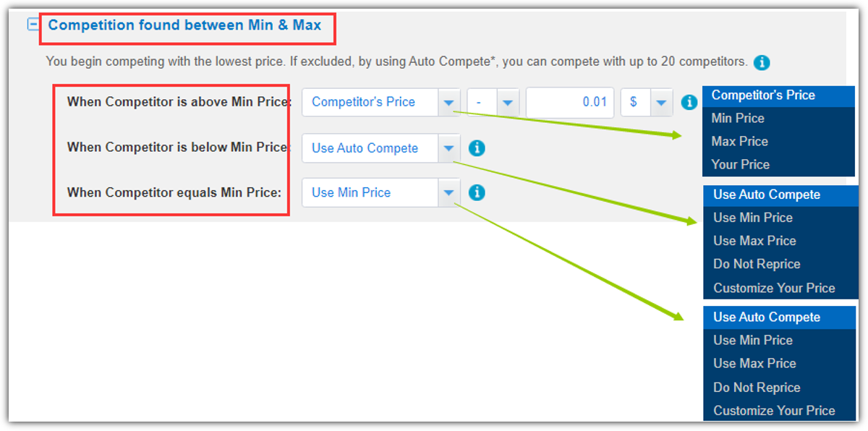
Task: Select Do Not Reprice in middle list
Action: pyautogui.click(x=757, y=265)
